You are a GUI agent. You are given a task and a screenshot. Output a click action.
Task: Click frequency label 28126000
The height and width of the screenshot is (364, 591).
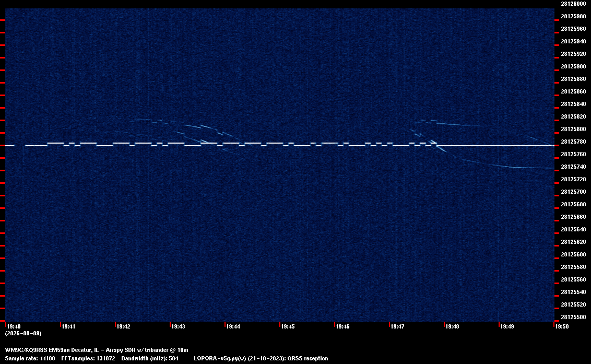click(573, 4)
